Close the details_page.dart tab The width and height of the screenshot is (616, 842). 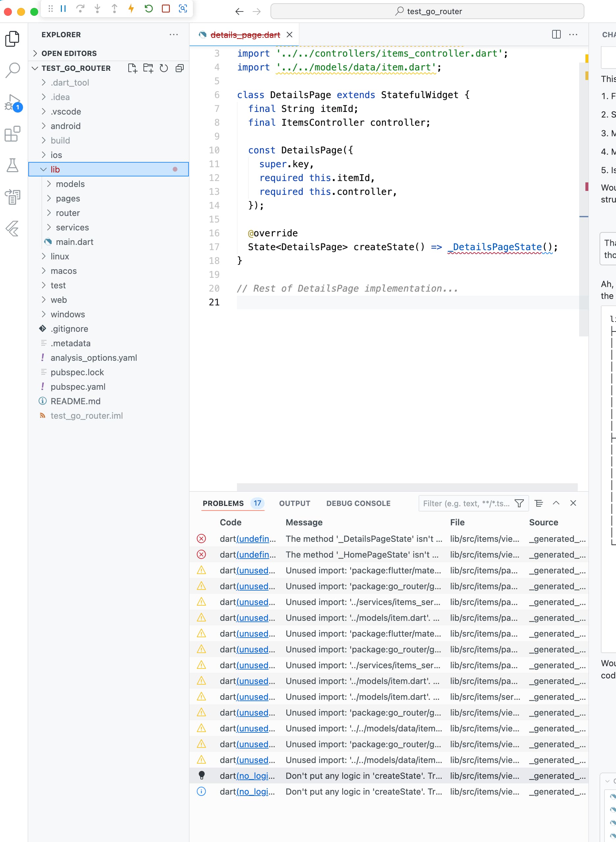click(x=289, y=35)
